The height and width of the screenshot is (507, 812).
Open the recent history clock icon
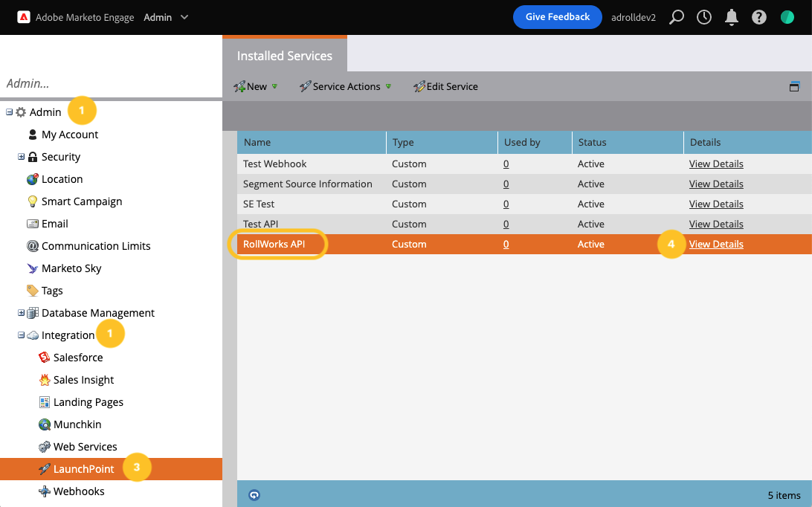pyautogui.click(x=704, y=17)
